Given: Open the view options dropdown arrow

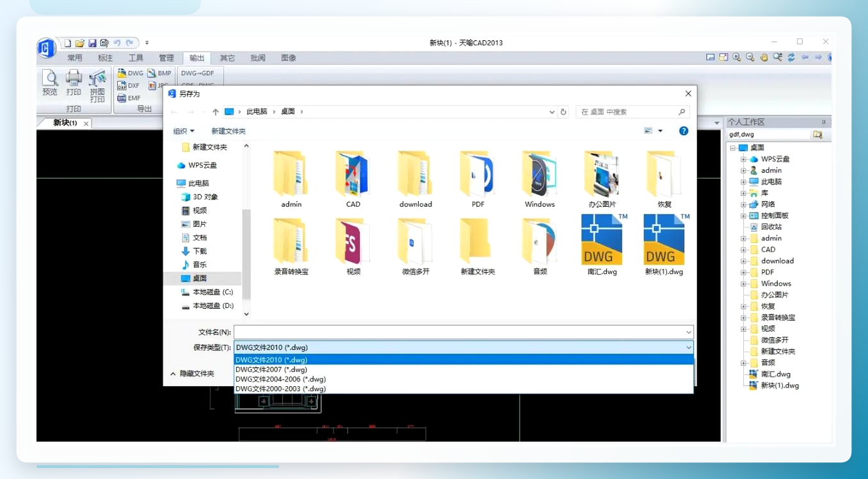Looking at the screenshot, I should pyautogui.click(x=661, y=131).
